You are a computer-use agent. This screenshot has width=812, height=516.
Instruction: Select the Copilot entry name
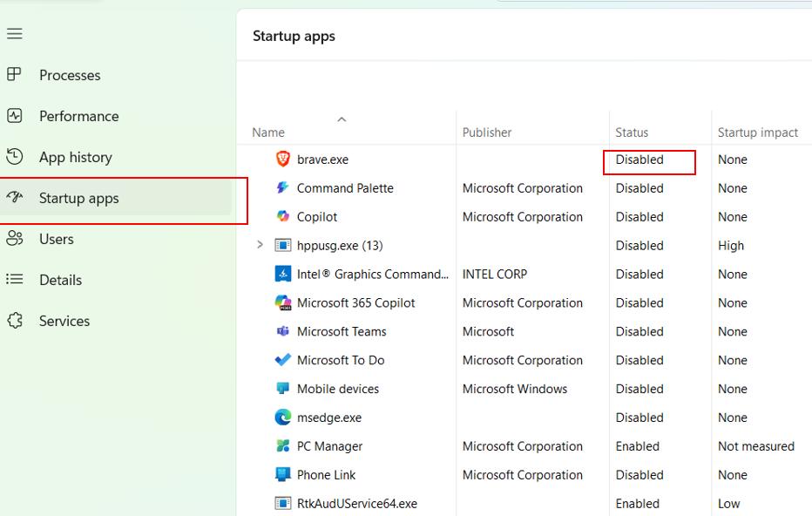click(x=317, y=217)
